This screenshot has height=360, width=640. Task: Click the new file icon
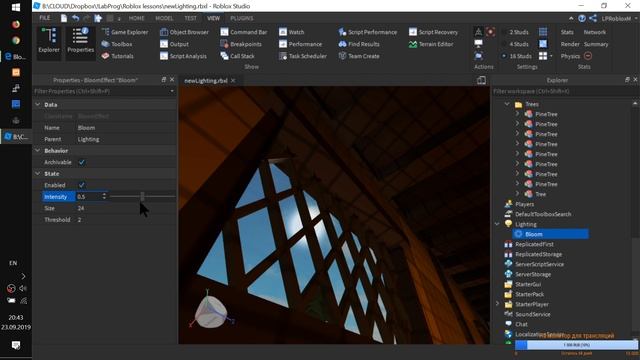tap(64, 18)
